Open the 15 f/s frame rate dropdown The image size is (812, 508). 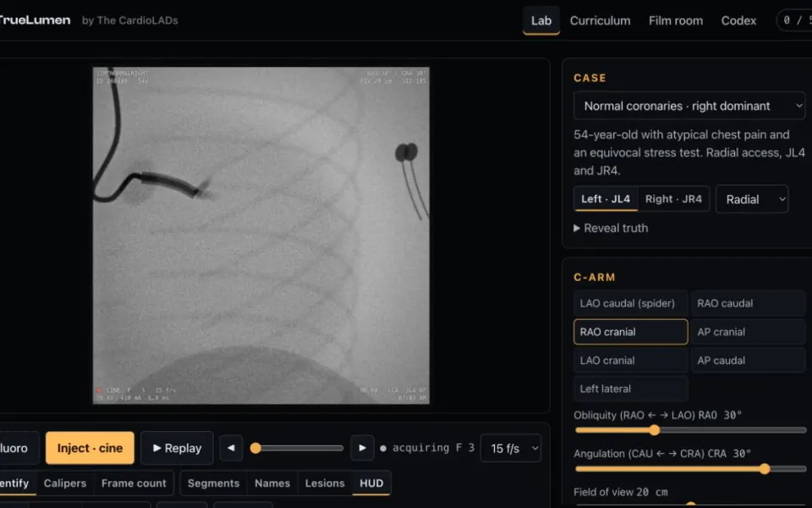(511, 449)
